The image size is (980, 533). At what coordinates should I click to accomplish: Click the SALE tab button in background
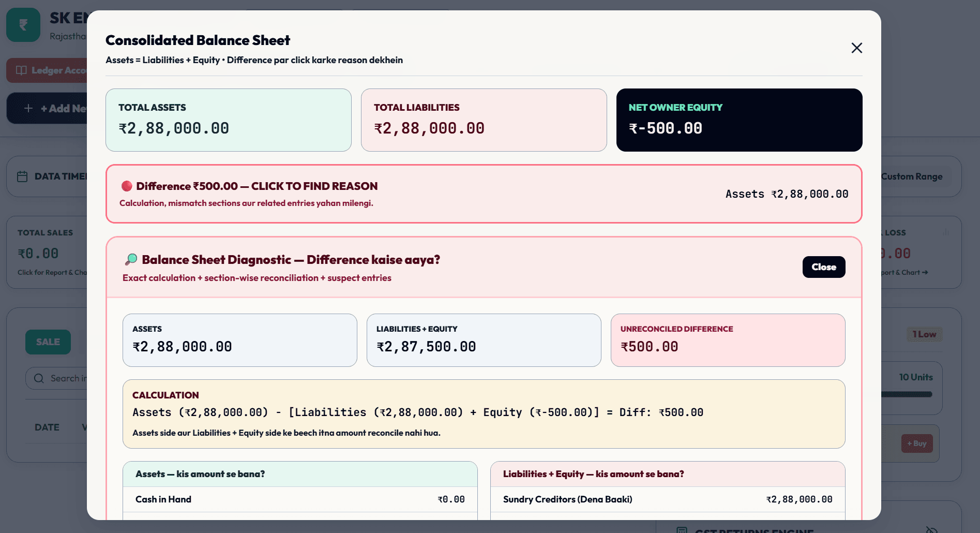click(48, 342)
